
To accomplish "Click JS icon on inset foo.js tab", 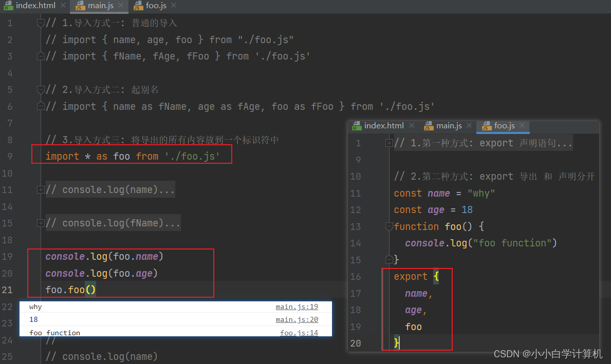I will (x=486, y=126).
